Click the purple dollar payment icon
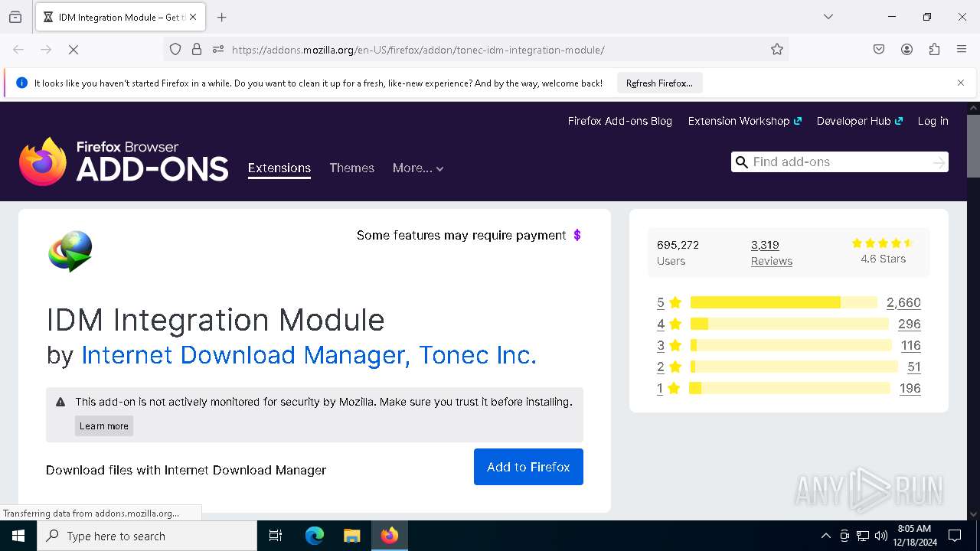980x551 pixels. point(577,235)
